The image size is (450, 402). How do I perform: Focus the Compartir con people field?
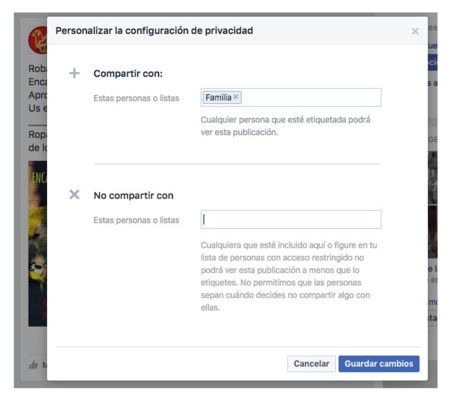coord(291,97)
